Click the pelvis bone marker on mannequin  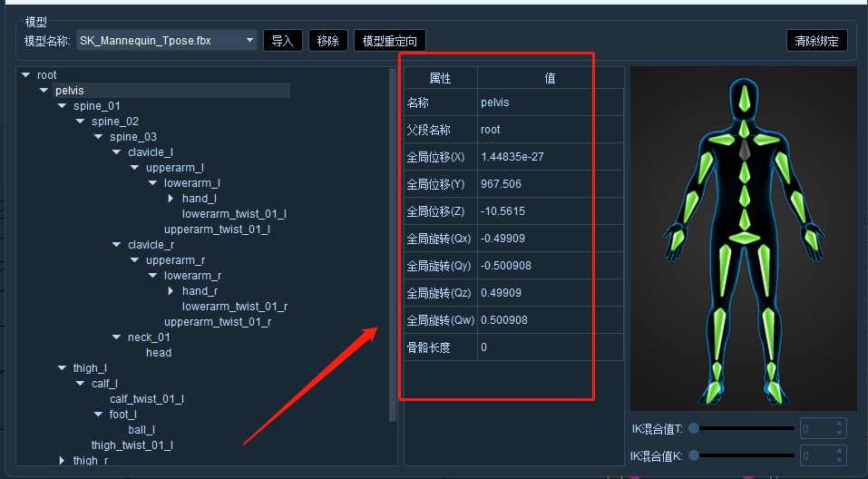(745, 239)
